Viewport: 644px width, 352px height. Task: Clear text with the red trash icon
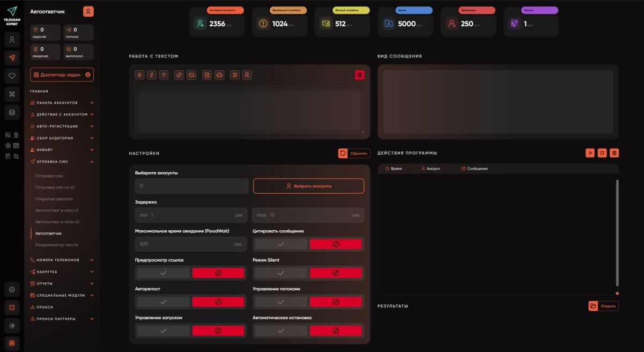[x=359, y=75]
